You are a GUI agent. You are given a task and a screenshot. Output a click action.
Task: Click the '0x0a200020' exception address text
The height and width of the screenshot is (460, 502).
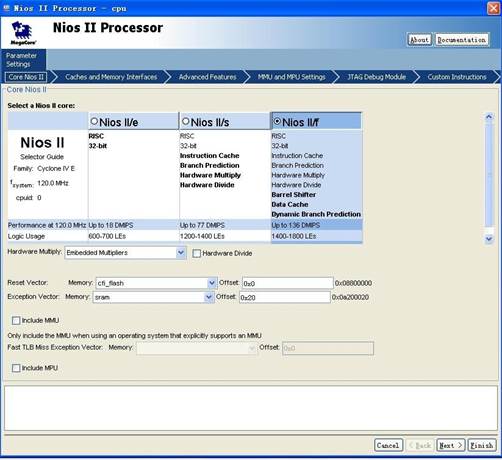350,297
